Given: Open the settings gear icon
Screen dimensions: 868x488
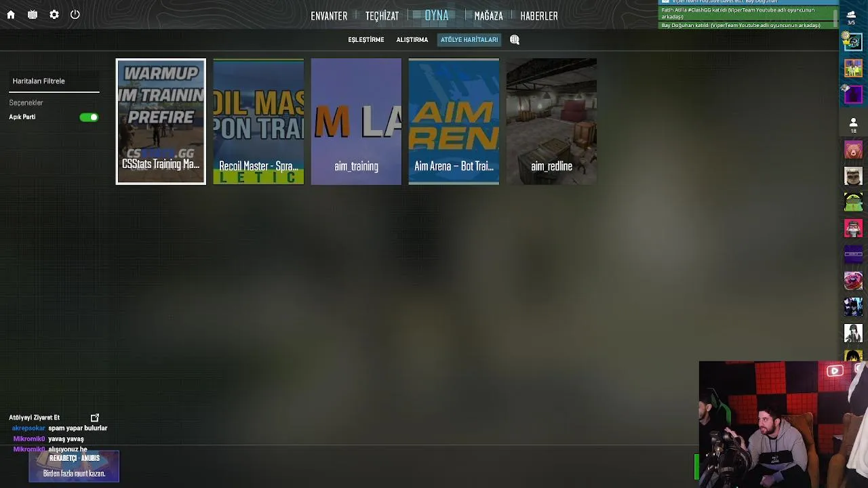Looking at the screenshot, I should (54, 14).
